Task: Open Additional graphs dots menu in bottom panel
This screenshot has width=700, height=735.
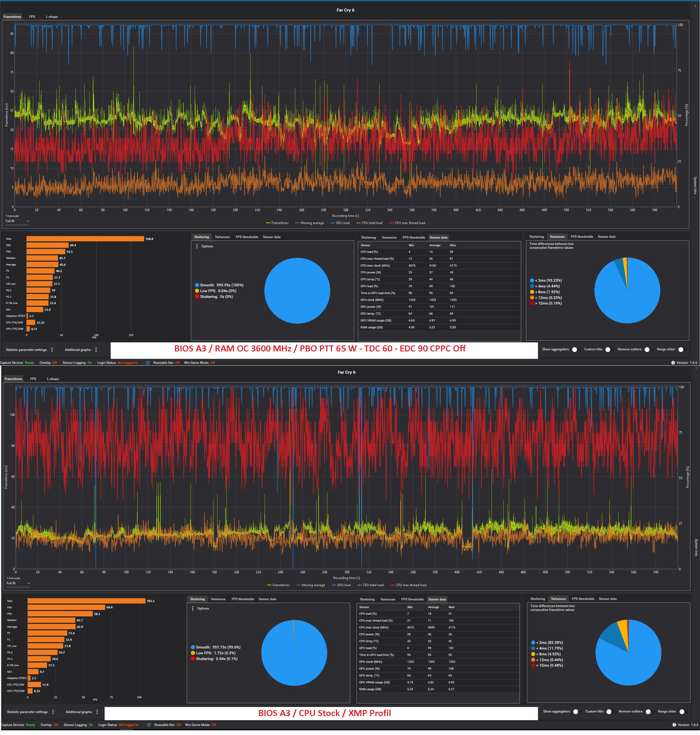Action: tap(97, 712)
